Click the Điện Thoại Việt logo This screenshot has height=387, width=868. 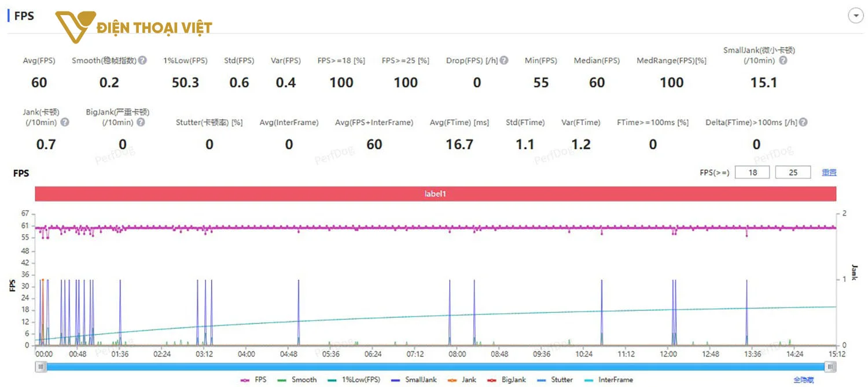click(134, 27)
